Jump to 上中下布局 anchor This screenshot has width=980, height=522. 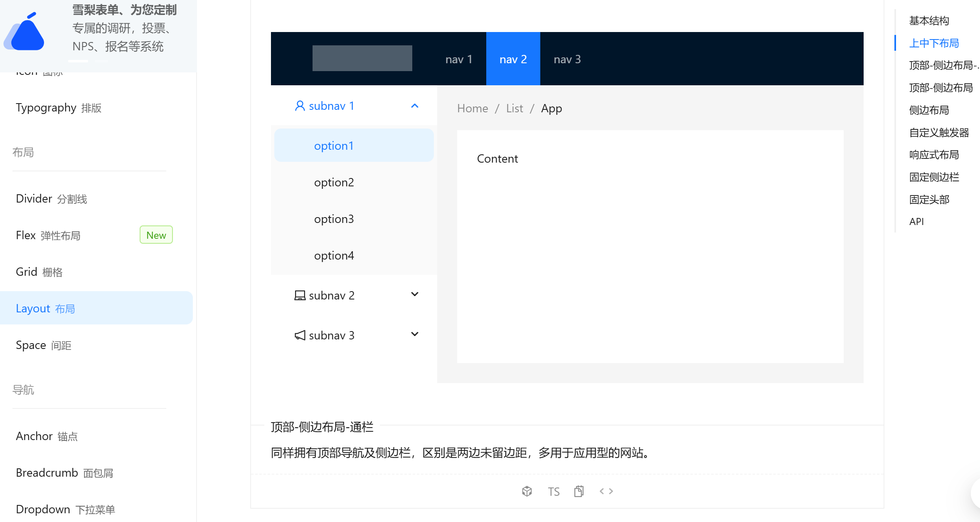(x=934, y=43)
